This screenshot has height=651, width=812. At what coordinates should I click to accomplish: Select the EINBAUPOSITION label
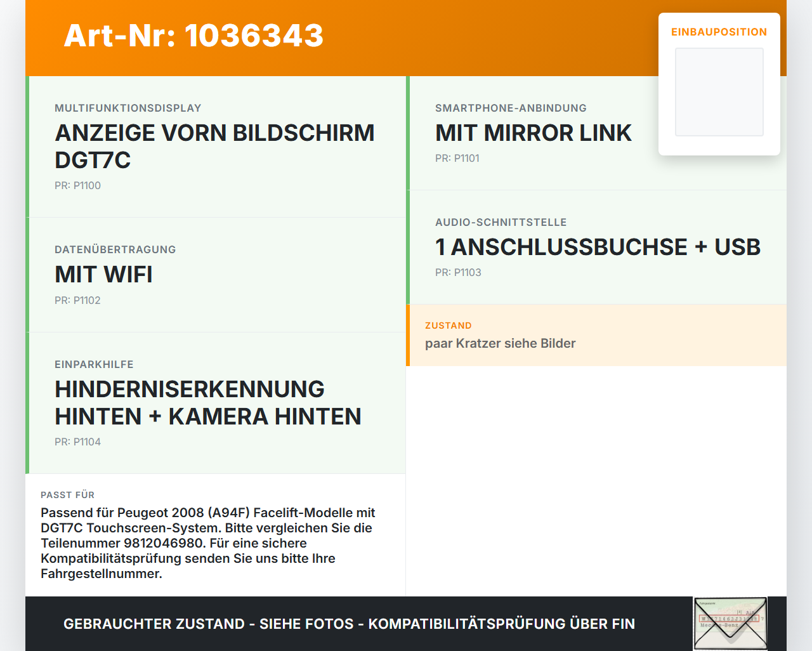pyautogui.click(x=719, y=32)
